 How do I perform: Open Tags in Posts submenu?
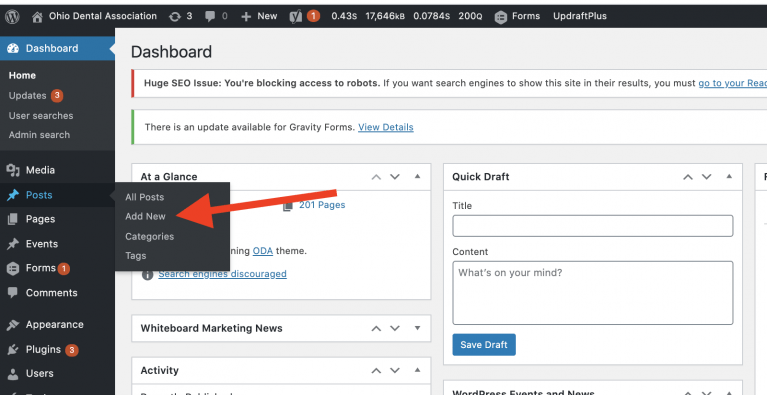tap(135, 256)
